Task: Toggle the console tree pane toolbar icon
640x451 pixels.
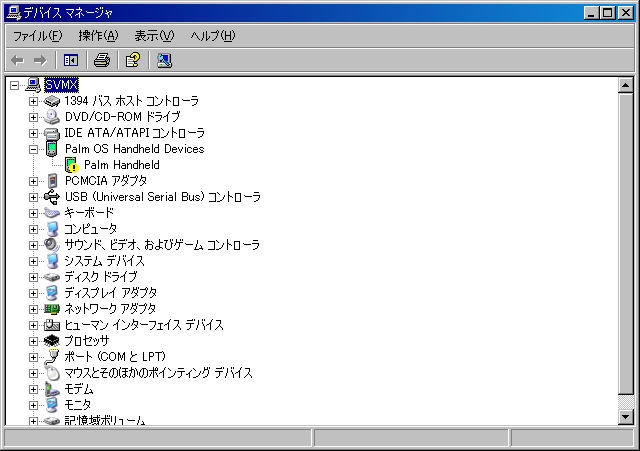Action: coord(71,60)
